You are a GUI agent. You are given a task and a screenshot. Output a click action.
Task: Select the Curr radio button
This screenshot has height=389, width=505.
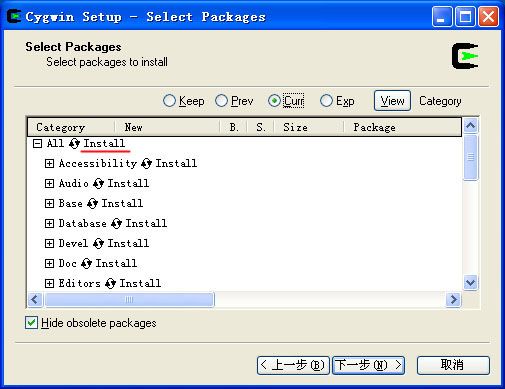[274, 101]
